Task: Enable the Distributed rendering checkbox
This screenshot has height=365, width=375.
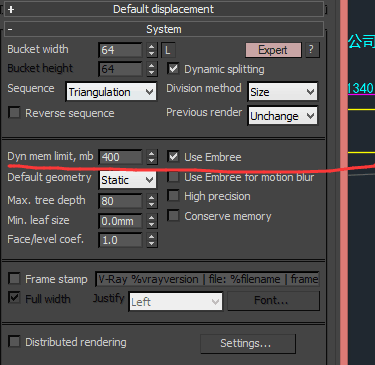Action: pos(14,341)
